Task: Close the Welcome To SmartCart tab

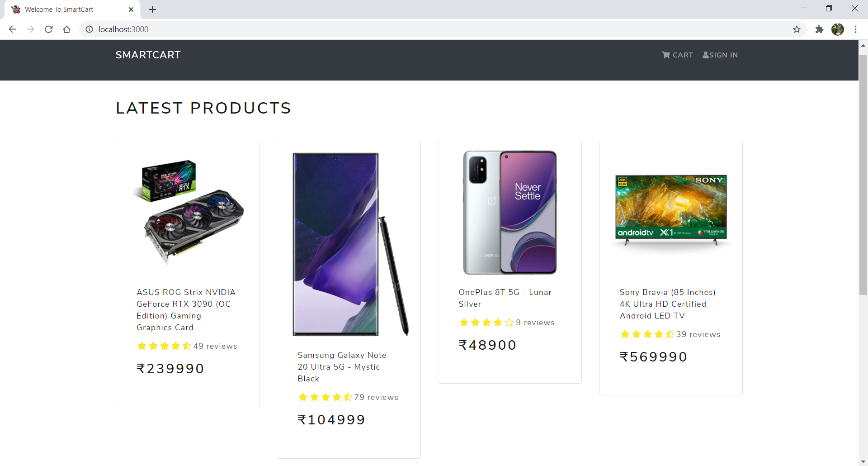Action: pyautogui.click(x=131, y=10)
